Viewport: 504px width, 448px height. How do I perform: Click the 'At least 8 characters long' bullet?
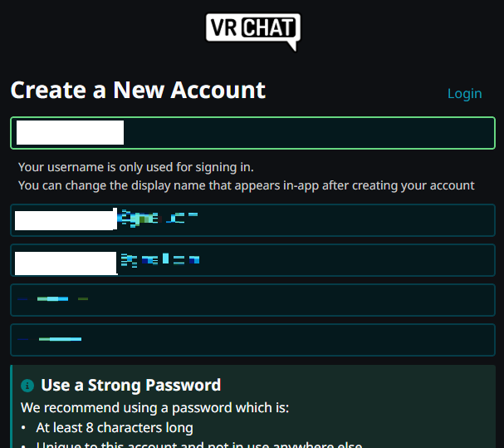coord(115,428)
